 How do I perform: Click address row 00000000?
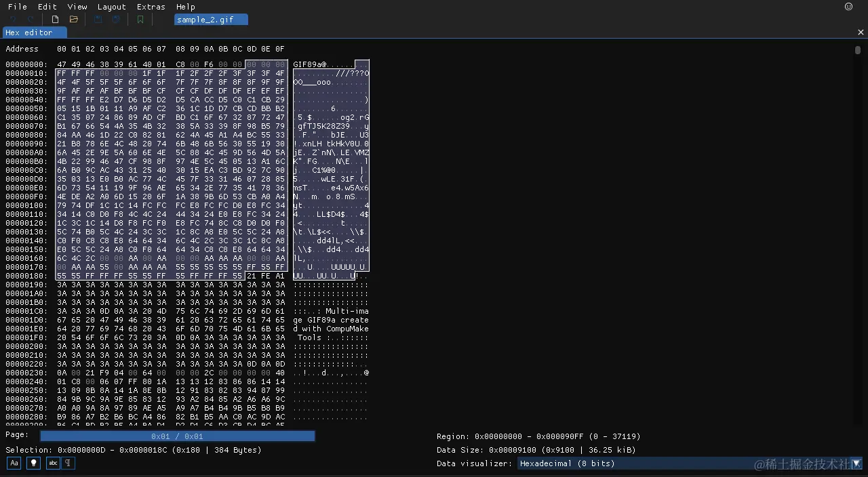27,64
